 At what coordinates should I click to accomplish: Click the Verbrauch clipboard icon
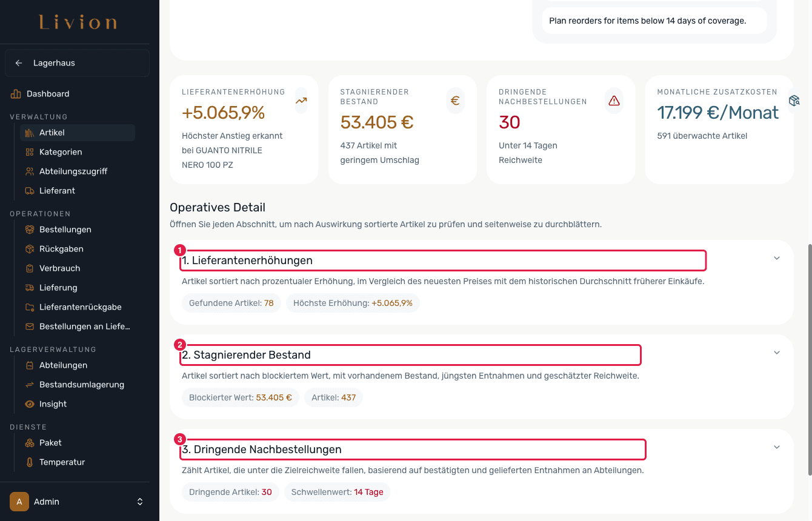point(30,268)
